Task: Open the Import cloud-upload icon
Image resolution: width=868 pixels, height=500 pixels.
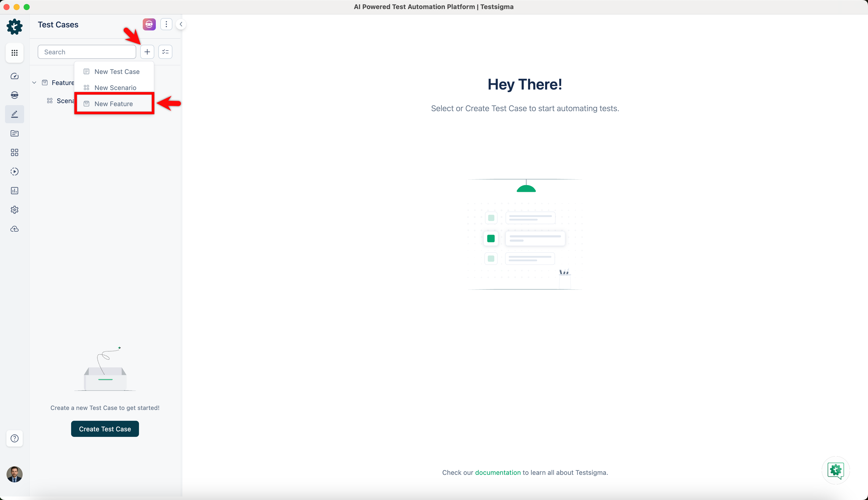Action: pyautogui.click(x=14, y=229)
